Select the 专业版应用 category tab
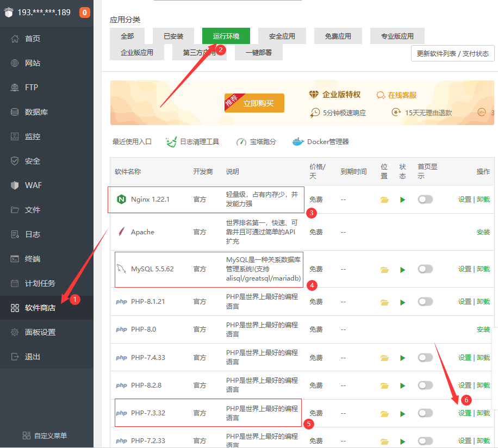Screen dimensions: 498x448 397,36
